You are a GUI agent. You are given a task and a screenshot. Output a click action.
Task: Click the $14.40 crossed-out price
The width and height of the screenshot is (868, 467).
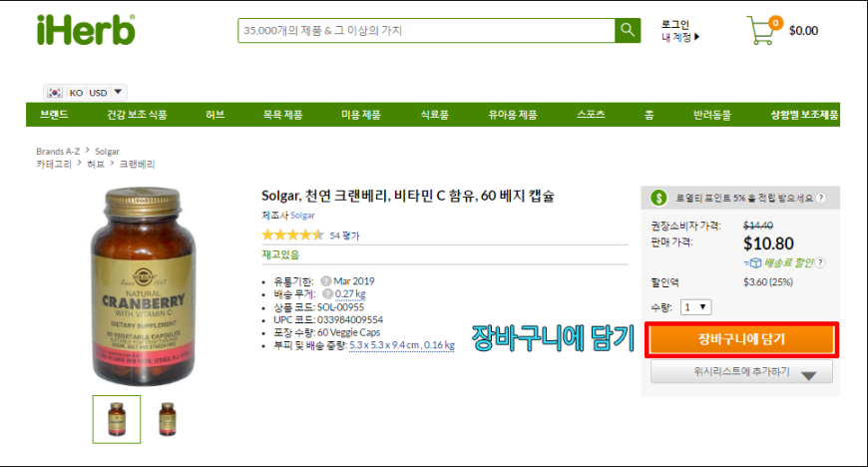(758, 226)
